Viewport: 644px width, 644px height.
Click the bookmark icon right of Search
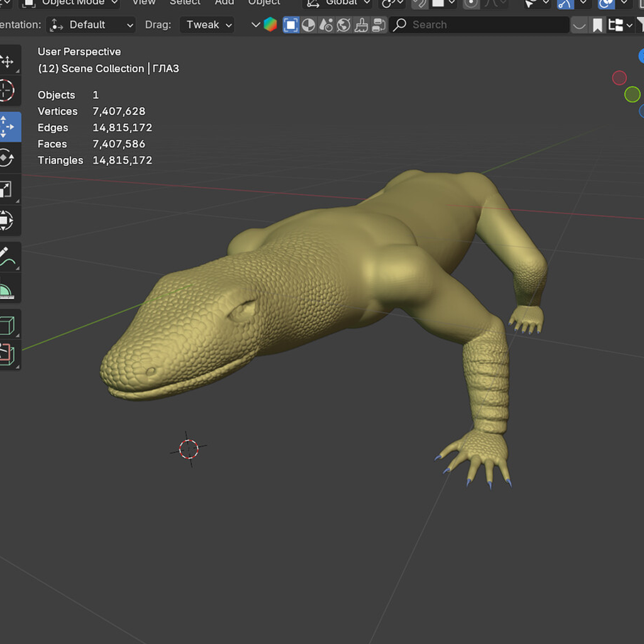(597, 25)
